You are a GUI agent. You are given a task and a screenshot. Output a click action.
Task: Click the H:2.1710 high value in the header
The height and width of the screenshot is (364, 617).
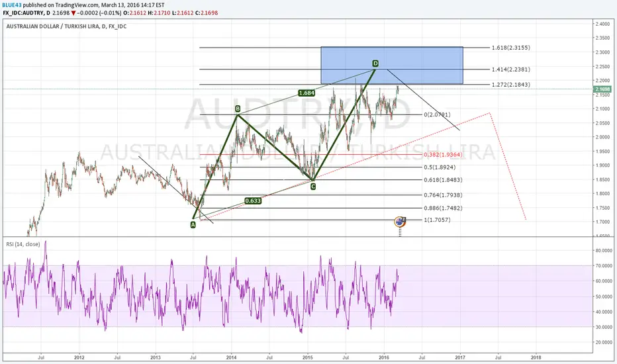pyautogui.click(x=159, y=13)
